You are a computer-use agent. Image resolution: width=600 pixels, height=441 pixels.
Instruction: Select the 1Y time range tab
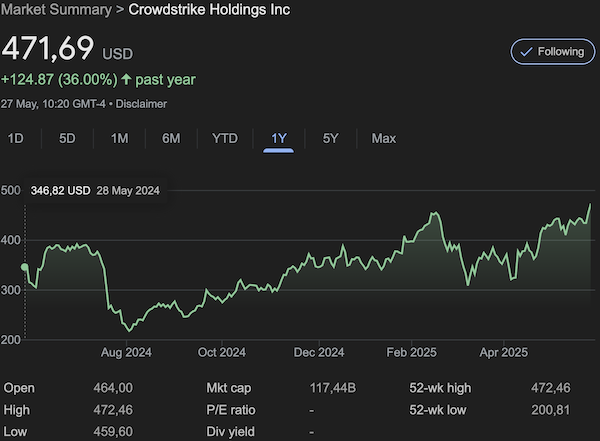(279, 138)
